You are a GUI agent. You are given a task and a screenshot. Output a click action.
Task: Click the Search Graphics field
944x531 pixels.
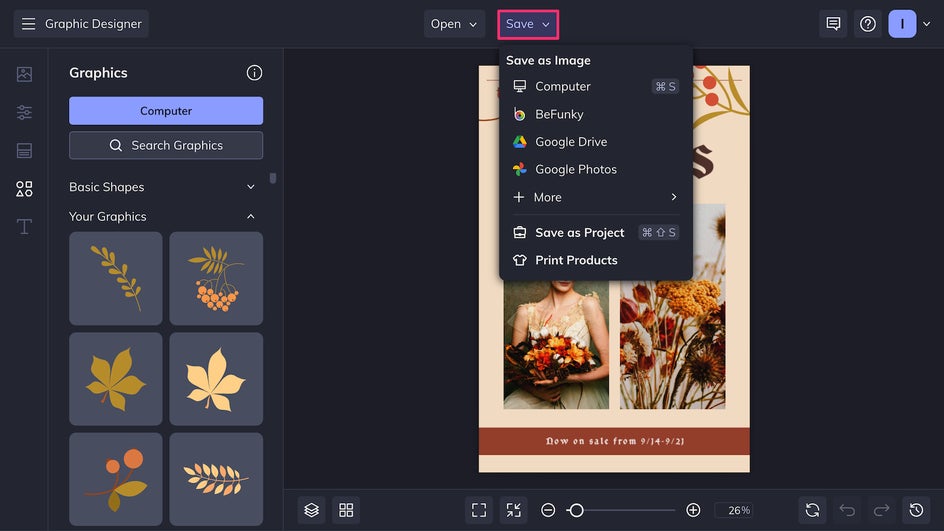[x=166, y=145]
